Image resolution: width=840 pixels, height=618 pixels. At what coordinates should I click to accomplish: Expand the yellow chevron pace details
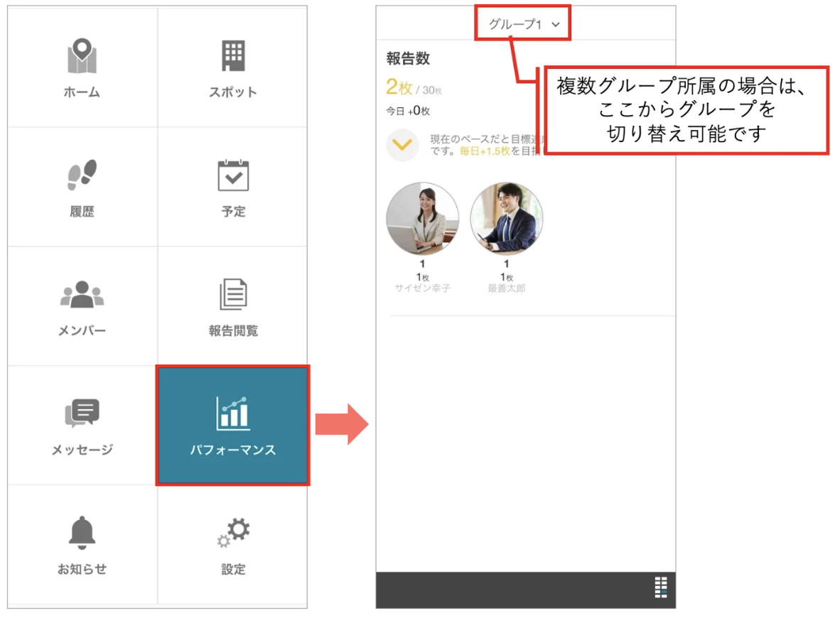pyautogui.click(x=402, y=145)
